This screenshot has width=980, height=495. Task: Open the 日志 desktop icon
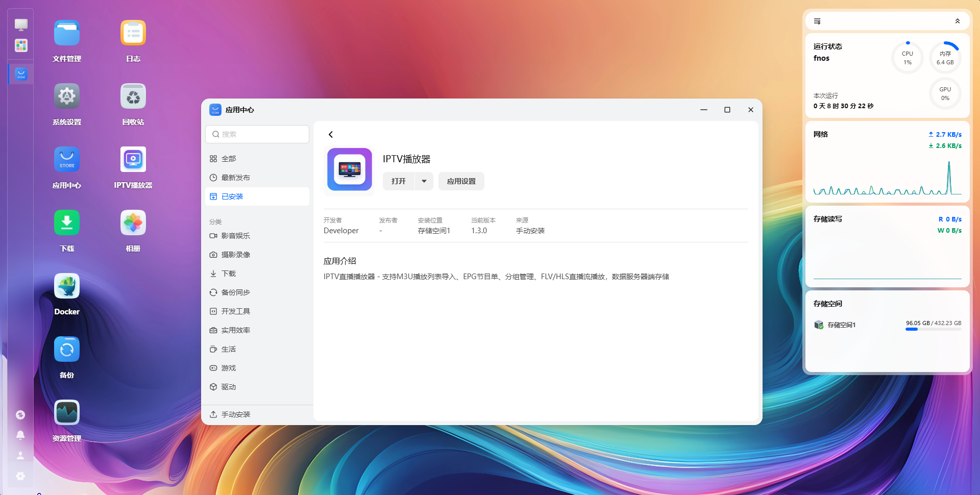point(133,33)
